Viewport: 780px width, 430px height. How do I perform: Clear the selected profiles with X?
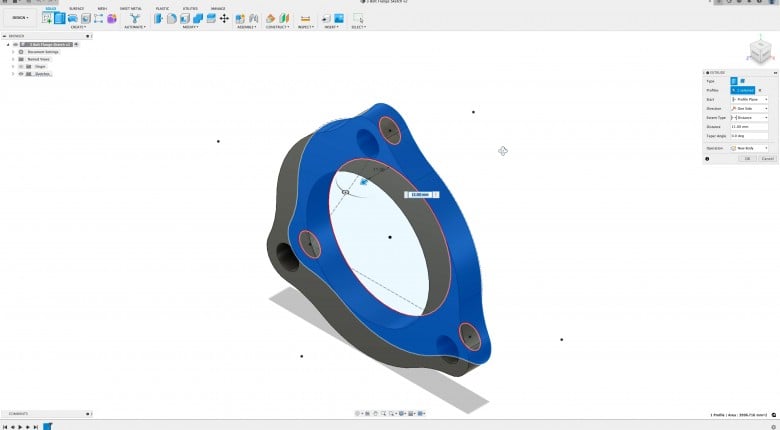760,90
